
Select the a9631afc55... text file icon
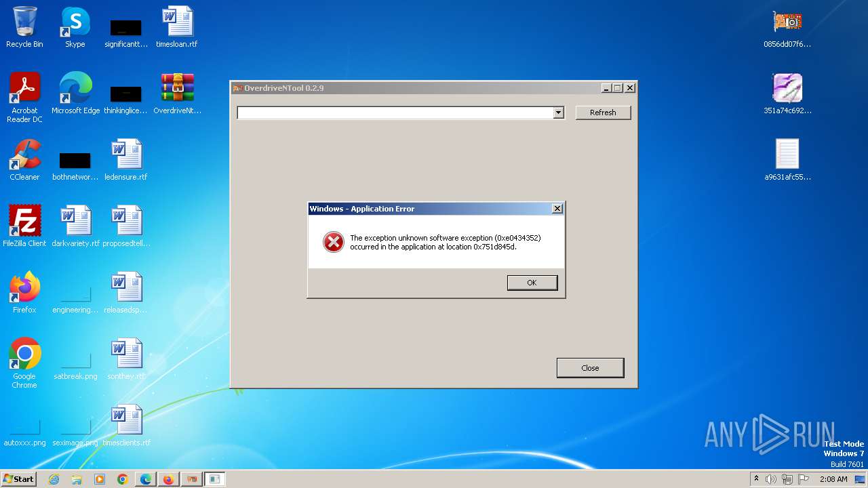[x=787, y=161]
